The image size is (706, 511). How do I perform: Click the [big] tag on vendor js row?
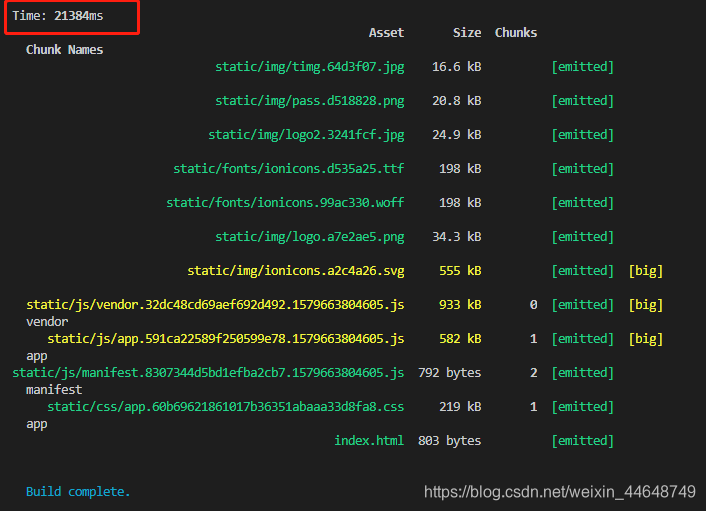(x=646, y=305)
